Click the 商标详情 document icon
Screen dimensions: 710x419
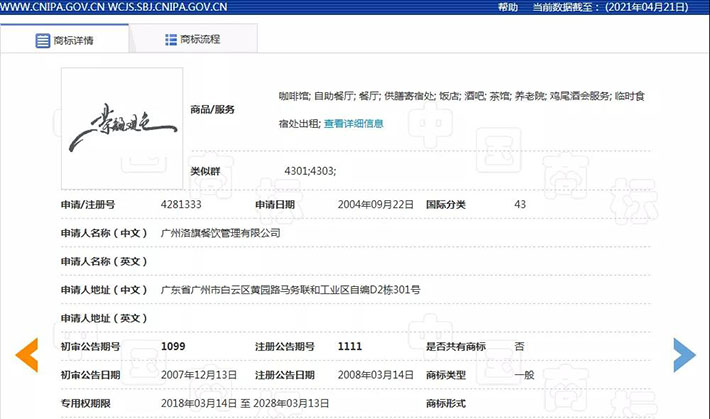click(x=42, y=41)
